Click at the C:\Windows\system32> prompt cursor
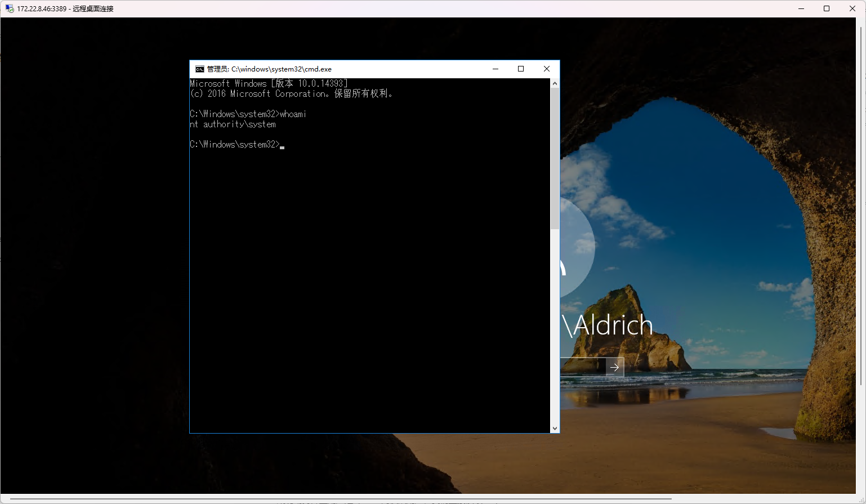Screen dimensions: 866x504 pyautogui.click(x=282, y=145)
